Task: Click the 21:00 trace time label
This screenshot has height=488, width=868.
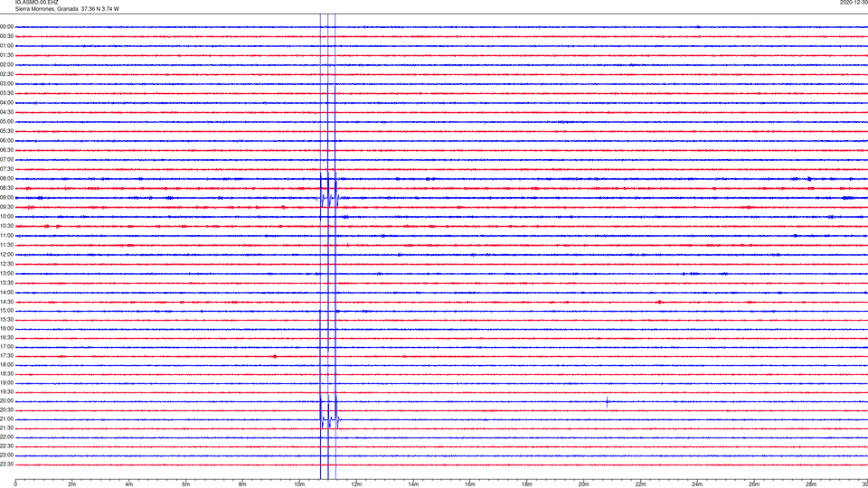Action: [6, 419]
